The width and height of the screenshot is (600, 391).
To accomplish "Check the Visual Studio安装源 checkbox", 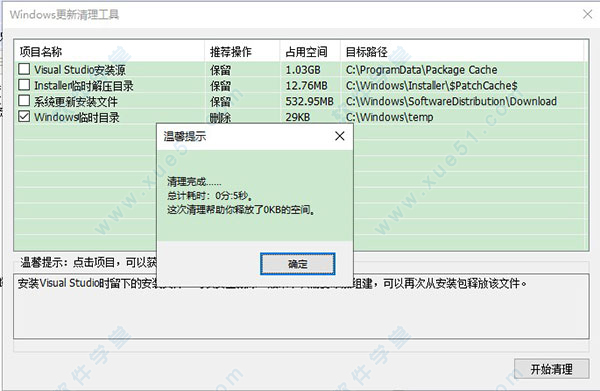I will click(x=24, y=69).
